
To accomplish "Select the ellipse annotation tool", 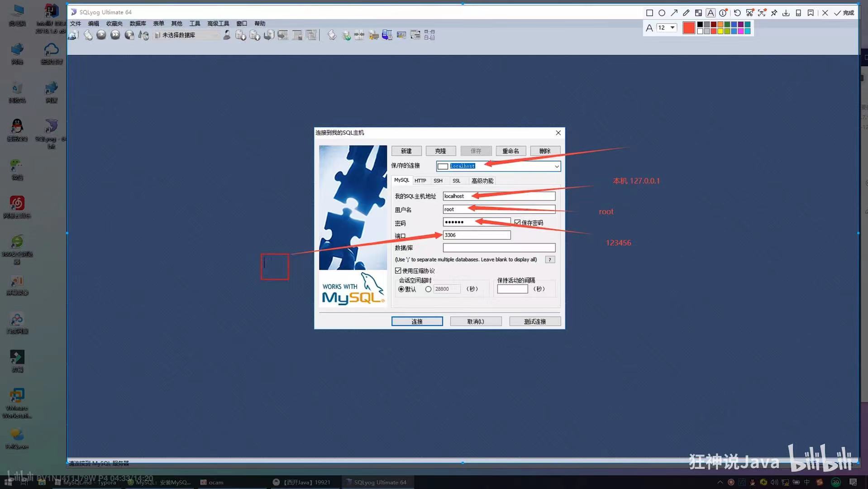I will tap(662, 13).
